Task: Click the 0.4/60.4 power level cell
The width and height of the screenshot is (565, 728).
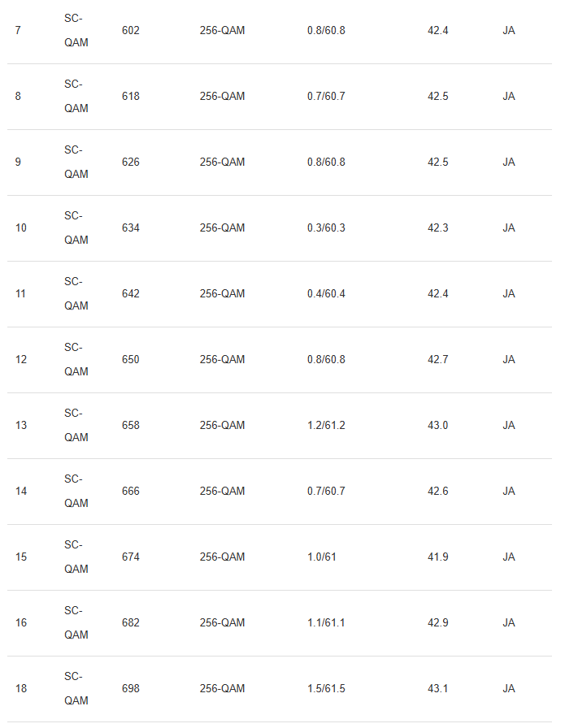Action: [x=326, y=294]
